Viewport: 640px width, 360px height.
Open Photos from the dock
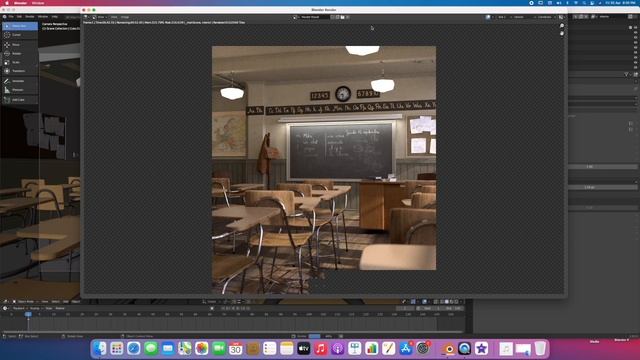pyautogui.click(x=202, y=349)
